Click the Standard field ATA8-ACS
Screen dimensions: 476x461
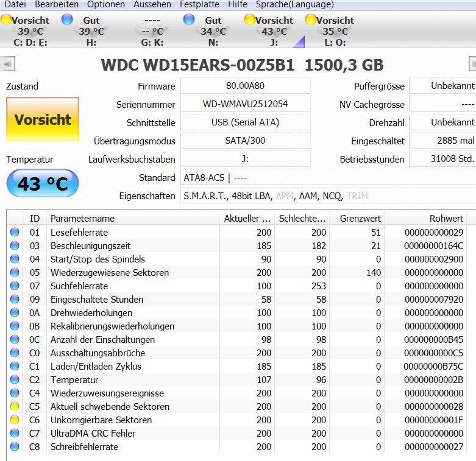coord(328,177)
